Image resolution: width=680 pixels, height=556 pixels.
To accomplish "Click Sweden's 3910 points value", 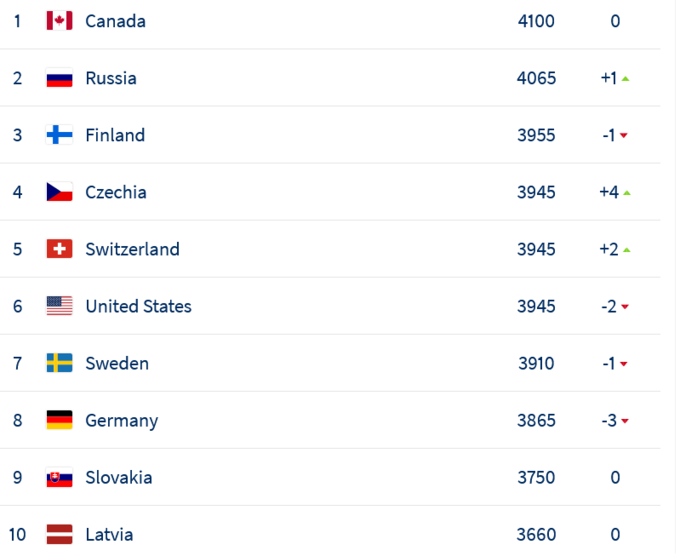I will click(536, 363).
